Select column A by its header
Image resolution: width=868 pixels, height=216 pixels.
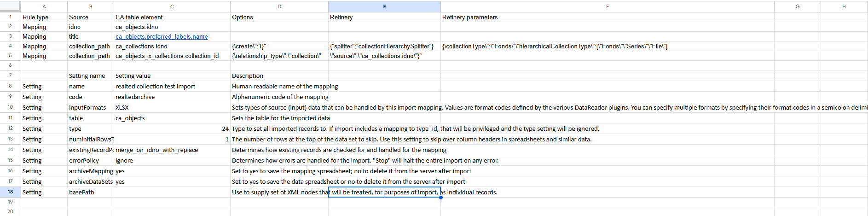44,6
